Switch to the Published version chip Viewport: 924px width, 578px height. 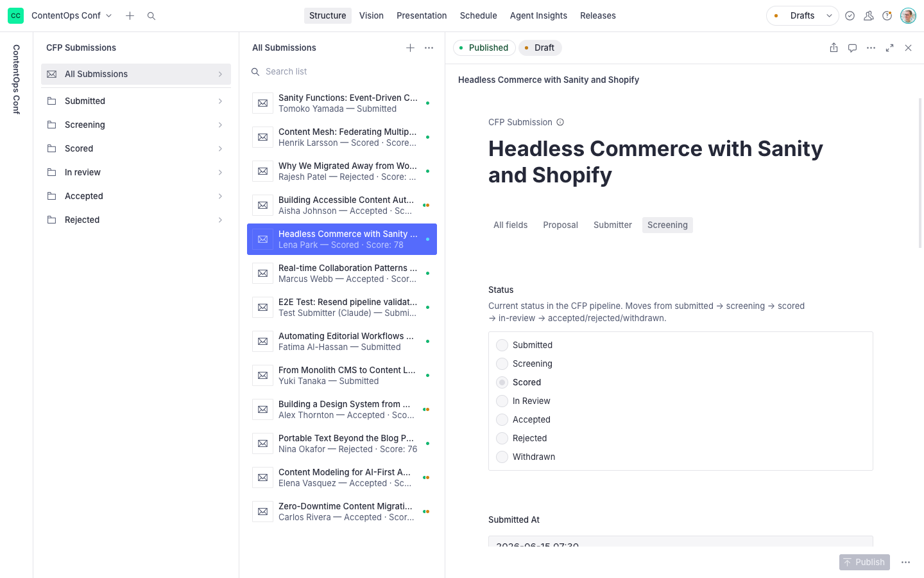pos(484,48)
